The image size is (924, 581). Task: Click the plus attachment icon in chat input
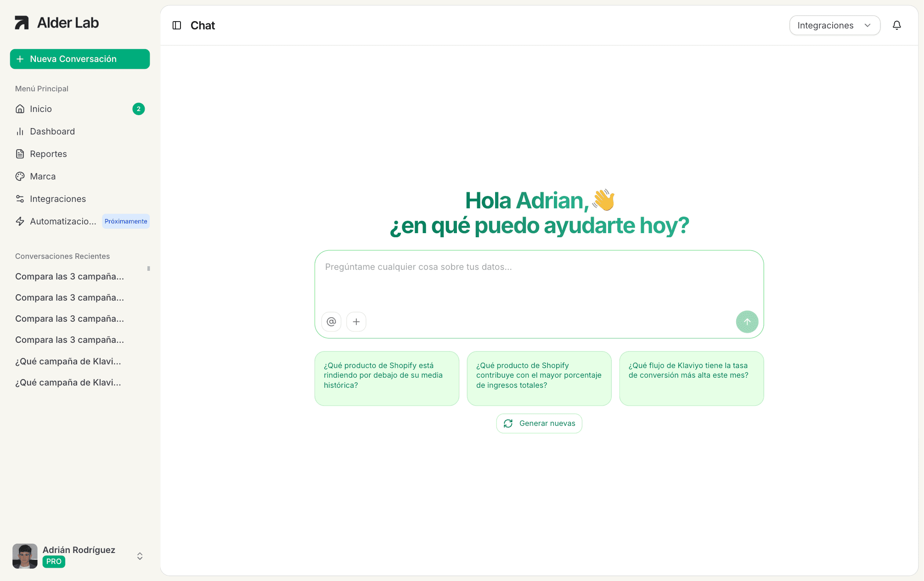356,322
